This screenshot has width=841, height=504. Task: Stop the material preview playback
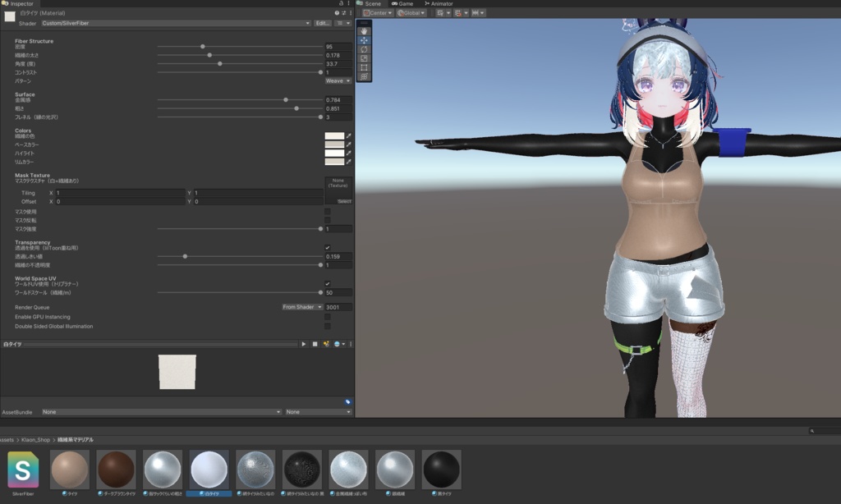[x=315, y=344]
